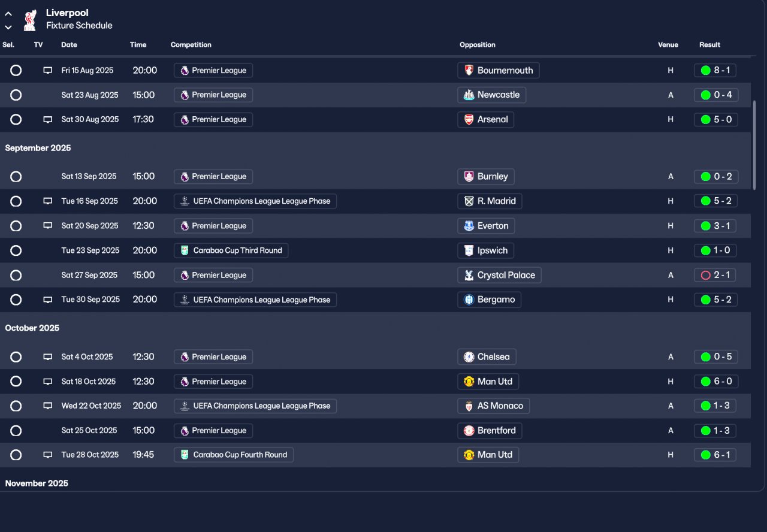This screenshot has width=767, height=532.
Task: Open the 1 - 0 Ipswich result
Action: (x=715, y=250)
